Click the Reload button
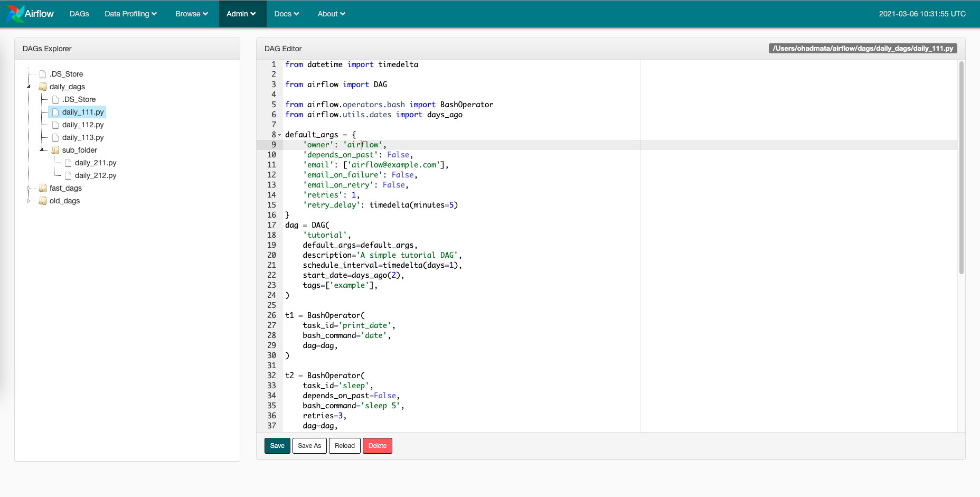 point(344,446)
